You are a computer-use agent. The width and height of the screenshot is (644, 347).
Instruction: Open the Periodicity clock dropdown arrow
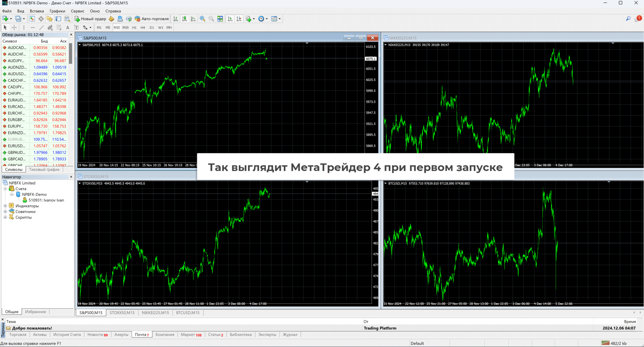267,19
